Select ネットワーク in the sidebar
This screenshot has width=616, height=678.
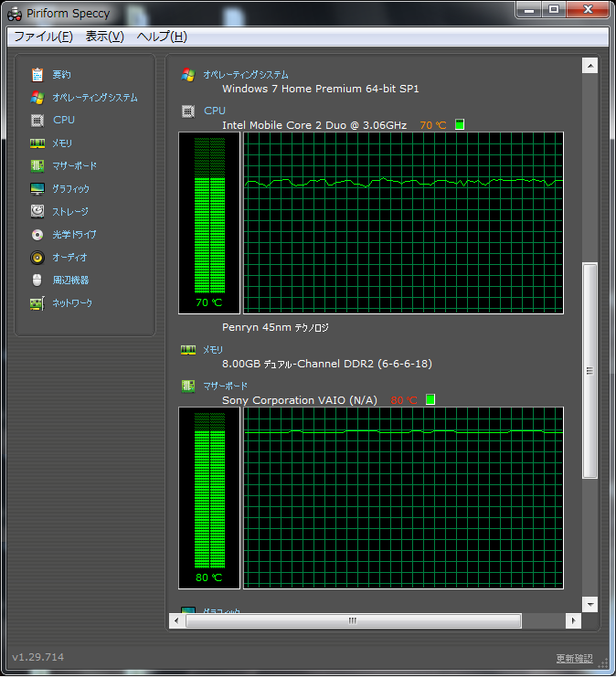pyautogui.click(x=72, y=303)
